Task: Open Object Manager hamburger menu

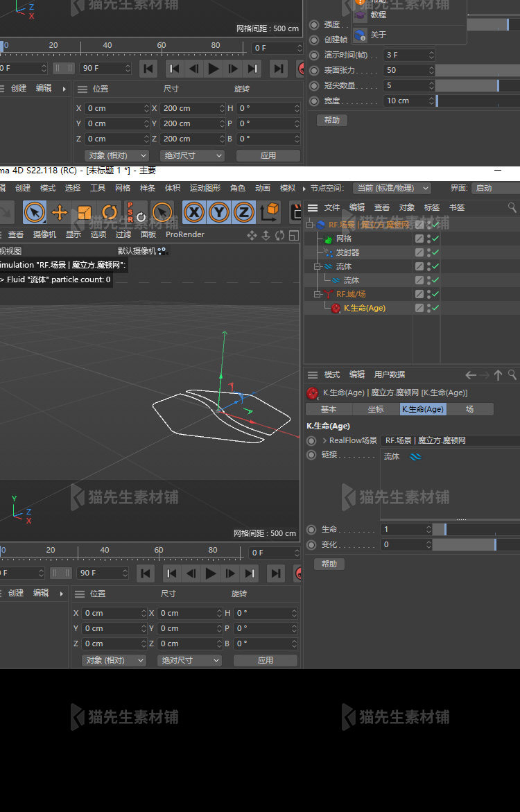Action: pyautogui.click(x=312, y=207)
